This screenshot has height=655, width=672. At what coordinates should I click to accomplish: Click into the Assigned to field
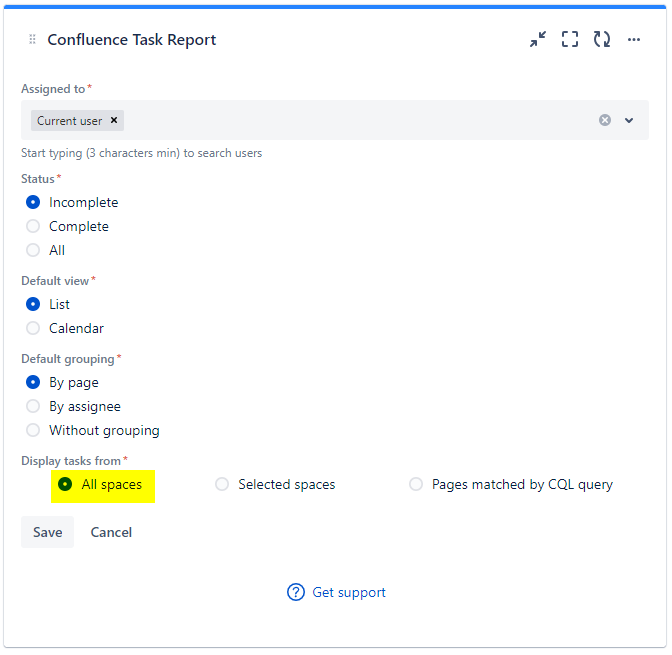pos(335,120)
